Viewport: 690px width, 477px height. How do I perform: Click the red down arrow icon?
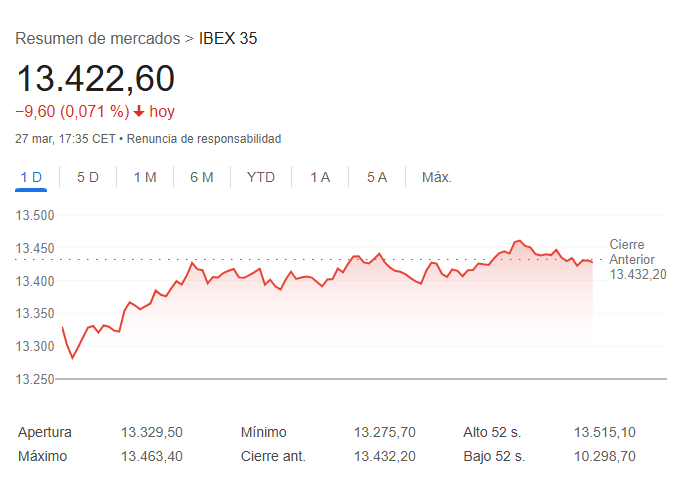point(139,112)
